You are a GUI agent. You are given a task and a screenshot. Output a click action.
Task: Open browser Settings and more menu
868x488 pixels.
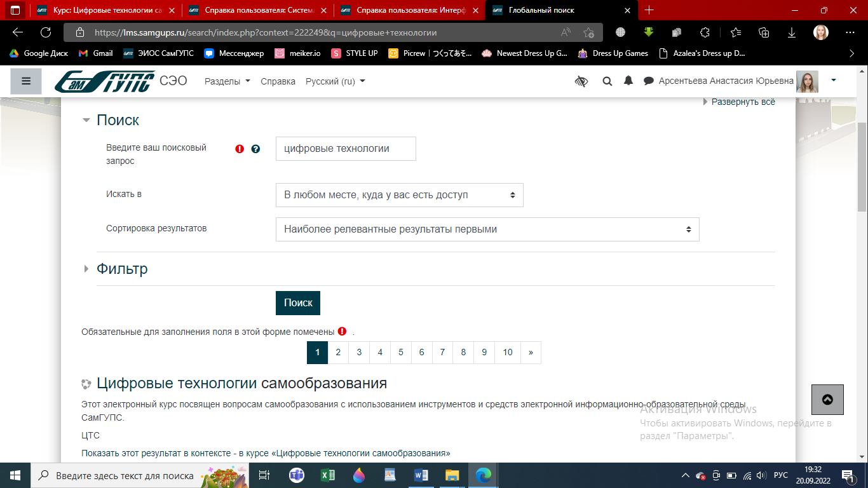850,32
